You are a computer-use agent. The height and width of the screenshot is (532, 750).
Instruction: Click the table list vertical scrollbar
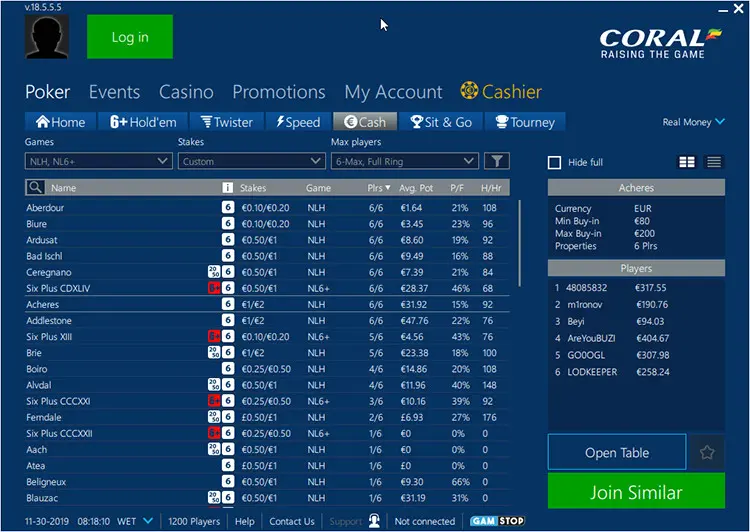pos(517,260)
